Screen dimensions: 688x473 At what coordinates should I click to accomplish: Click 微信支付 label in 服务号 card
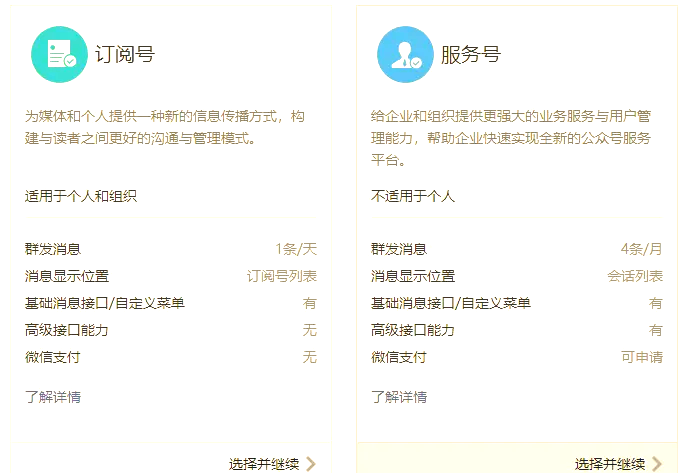click(x=399, y=357)
